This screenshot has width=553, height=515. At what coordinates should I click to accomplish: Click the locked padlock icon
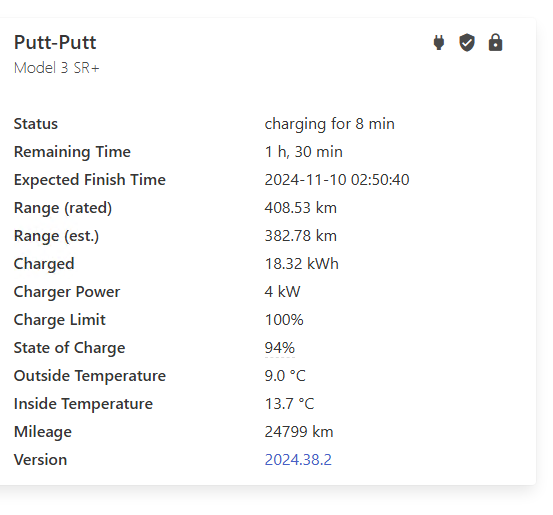tap(495, 43)
